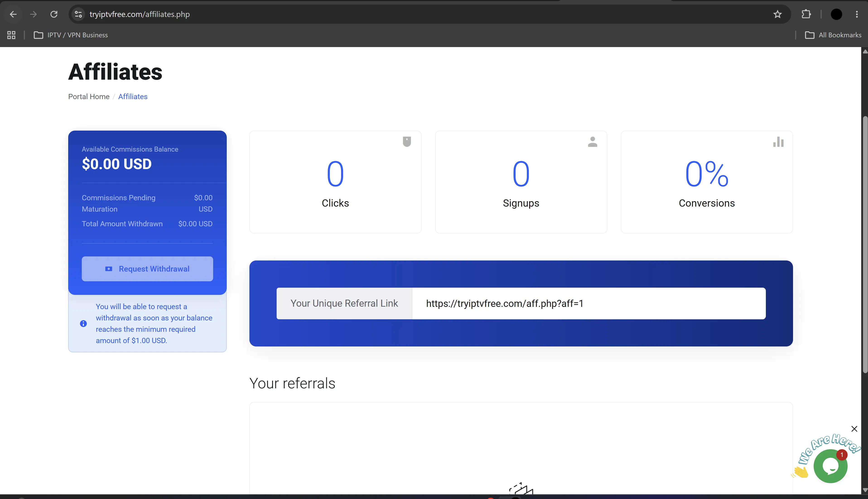Open the apps grid in bookmarks bar
Image resolution: width=868 pixels, height=499 pixels.
[11, 35]
